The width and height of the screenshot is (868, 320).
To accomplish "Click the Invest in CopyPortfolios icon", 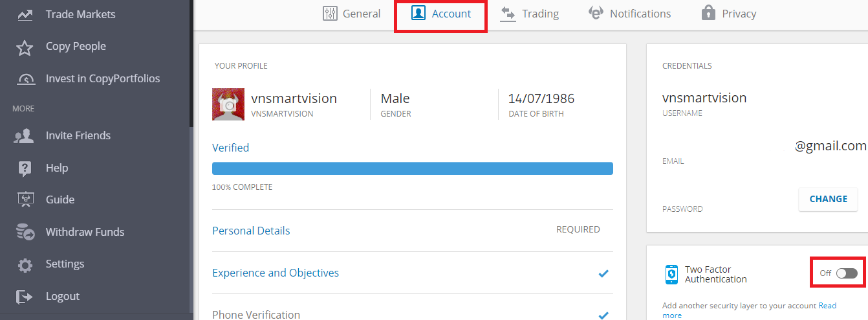I will (25, 79).
